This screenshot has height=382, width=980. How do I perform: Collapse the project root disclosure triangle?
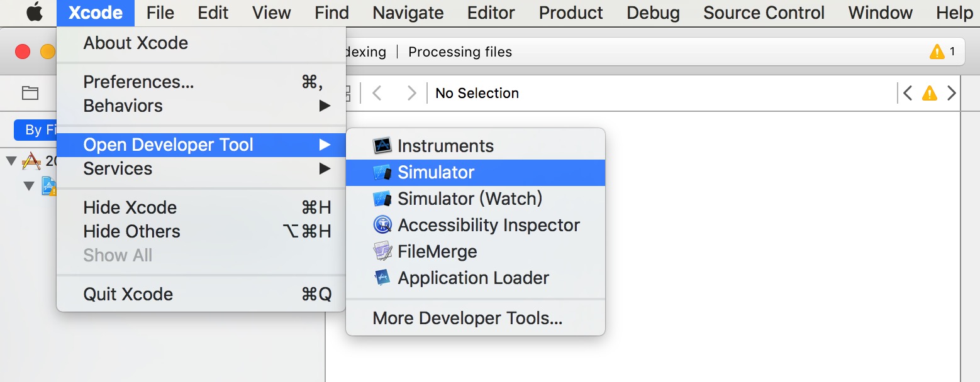(11, 161)
